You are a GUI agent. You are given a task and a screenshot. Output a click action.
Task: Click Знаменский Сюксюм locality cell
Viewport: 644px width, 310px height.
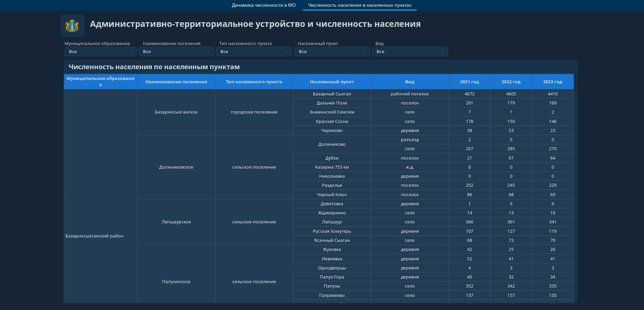click(332, 112)
